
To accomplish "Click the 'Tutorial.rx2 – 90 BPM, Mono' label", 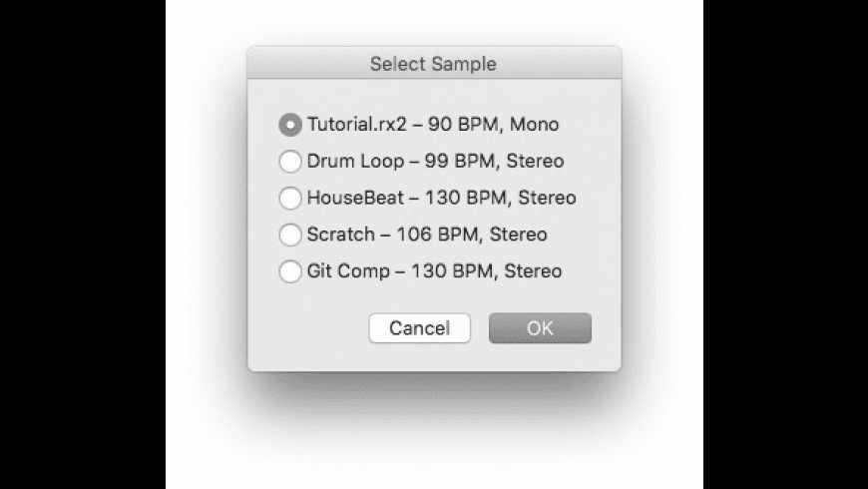I will 432,125.
